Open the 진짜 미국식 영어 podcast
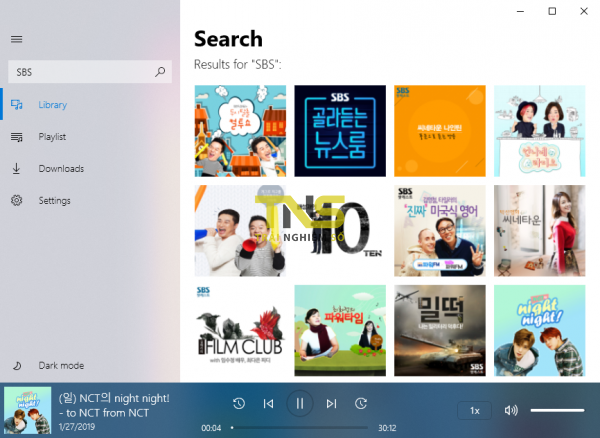The height and width of the screenshot is (438, 600). tap(440, 231)
